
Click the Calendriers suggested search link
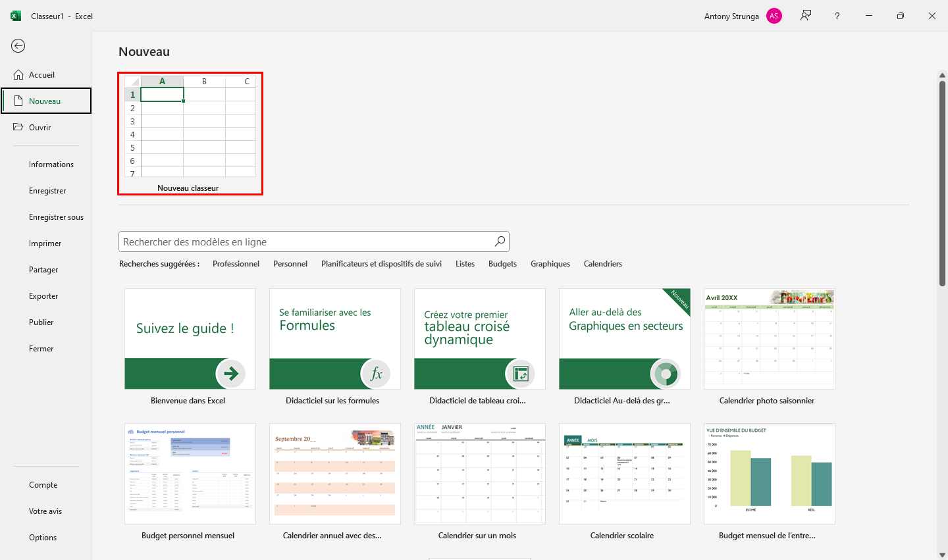602,264
